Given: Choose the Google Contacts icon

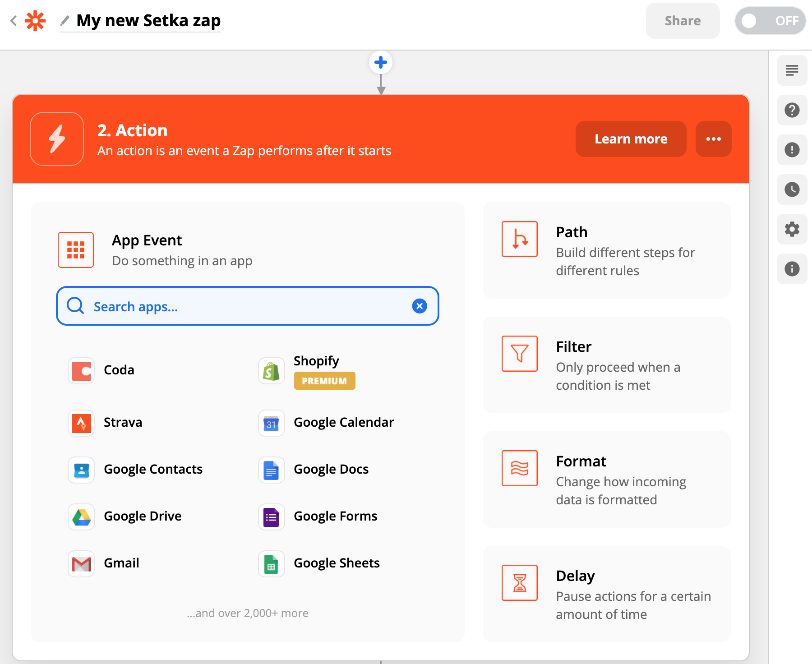Looking at the screenshot, I should click(x=81, y=470).
